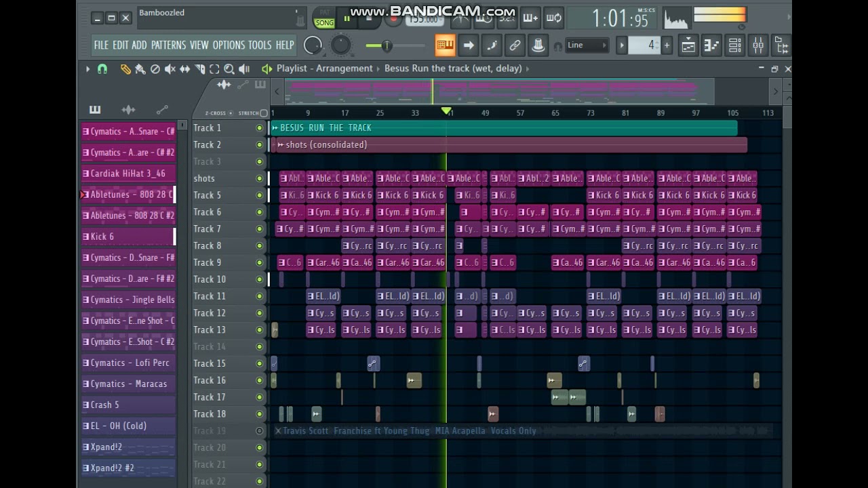Open the OPTIONS menu

229,45
